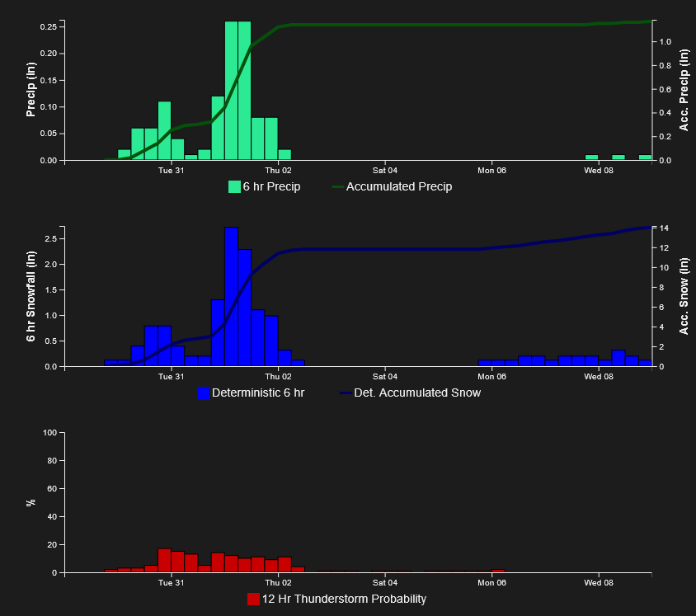The height and width of the screenshot is (616, 696).
Task: Click the 'Det. Accumulated Snow' legend label
Action: 417,393
